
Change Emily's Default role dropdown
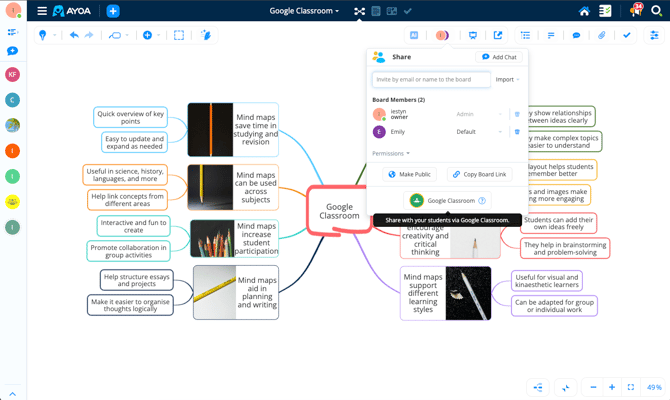click(479, 132)
